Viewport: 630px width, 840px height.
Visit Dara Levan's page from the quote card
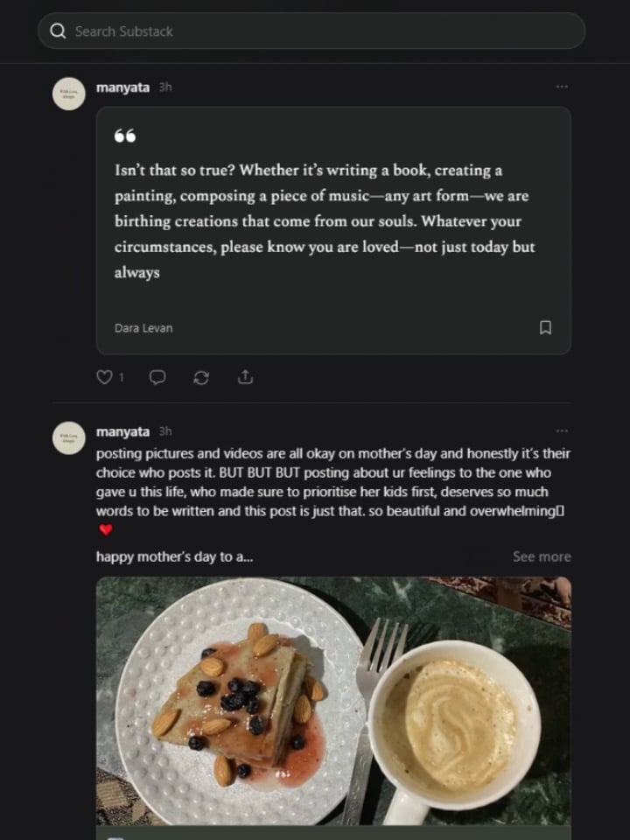pos(143,328)
